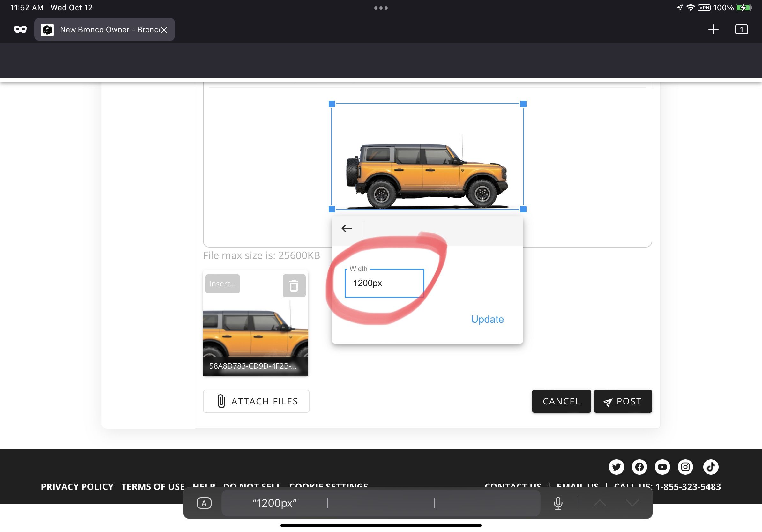The width and height of the screenshot is (762, 532).
Task: Grab the top-right image resize handle
Action: coord(523,104)
